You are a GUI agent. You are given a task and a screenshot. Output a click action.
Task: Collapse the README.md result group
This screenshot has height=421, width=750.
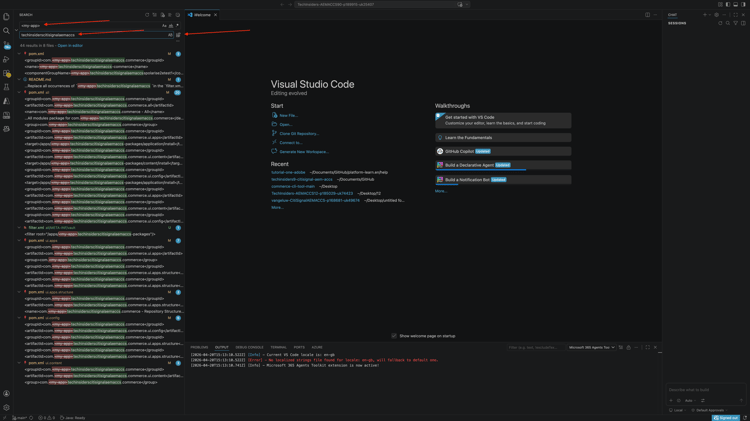click(x=19, y=79)
